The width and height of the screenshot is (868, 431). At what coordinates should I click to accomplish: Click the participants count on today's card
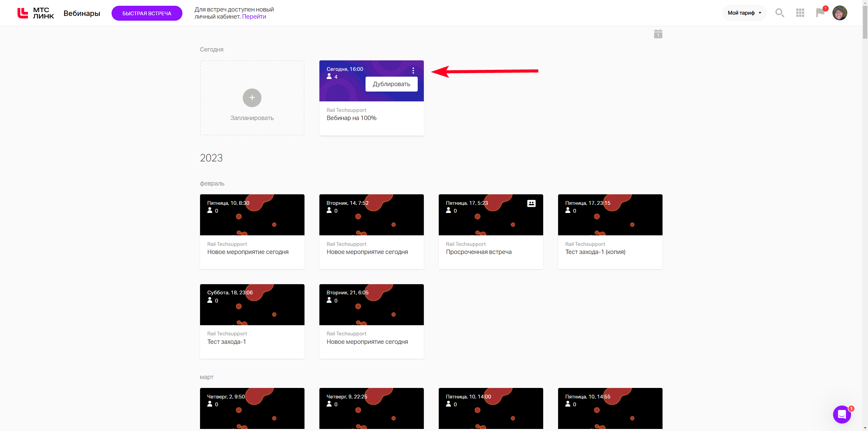332,77
